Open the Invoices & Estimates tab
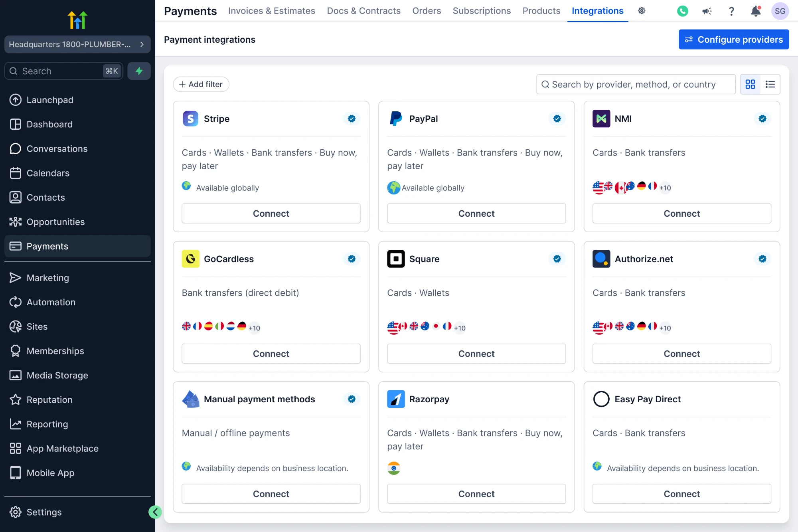The height and width of the screenshot is (532, 798). [x=272, y=11]
